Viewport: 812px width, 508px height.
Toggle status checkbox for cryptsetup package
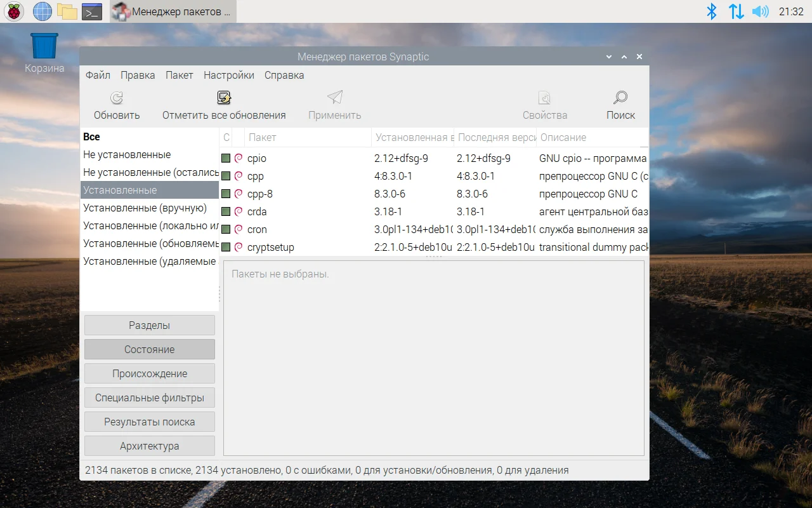click(226, 247)
